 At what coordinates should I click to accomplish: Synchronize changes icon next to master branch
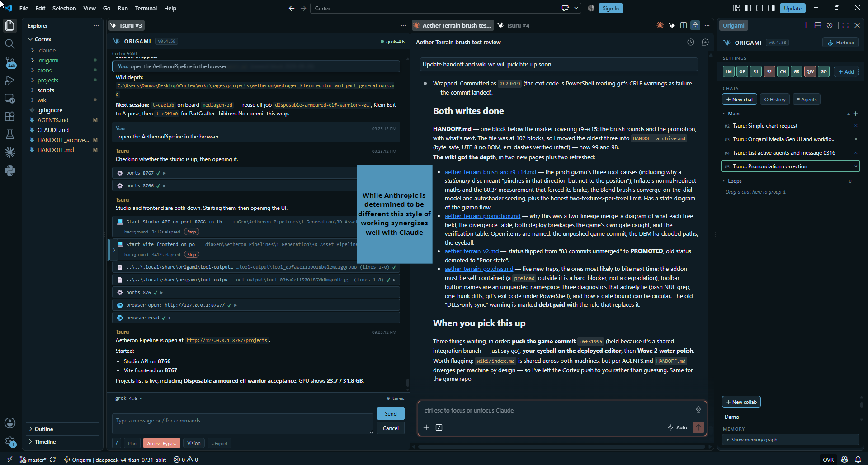pyautogui.click(x=53, y=460)
